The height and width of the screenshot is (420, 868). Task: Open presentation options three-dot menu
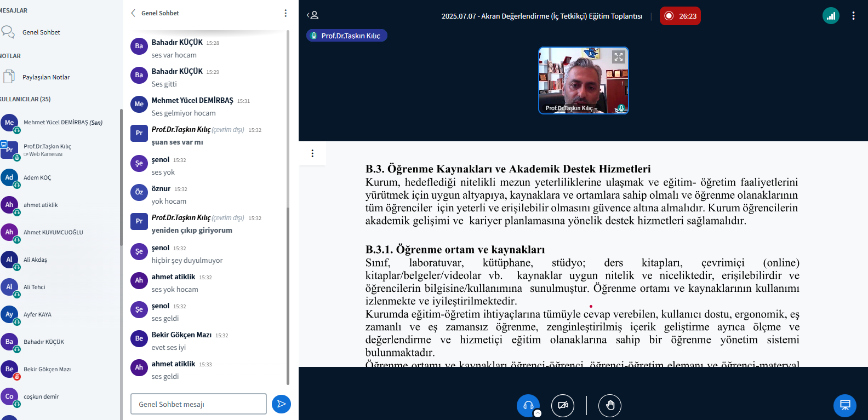312,153
